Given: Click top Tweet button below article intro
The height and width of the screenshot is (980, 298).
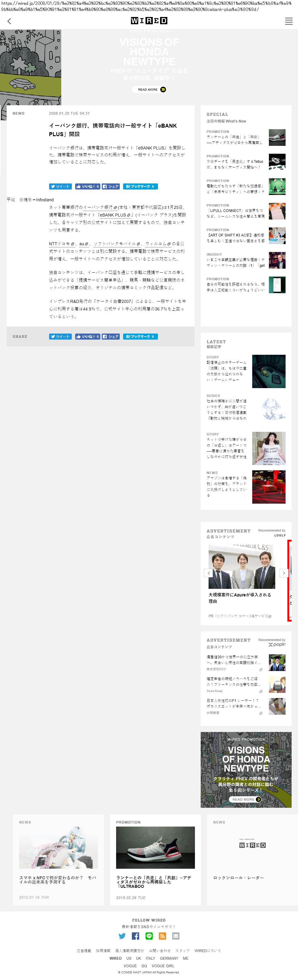Looking at the screenshot, I should (x=60, y=186).
